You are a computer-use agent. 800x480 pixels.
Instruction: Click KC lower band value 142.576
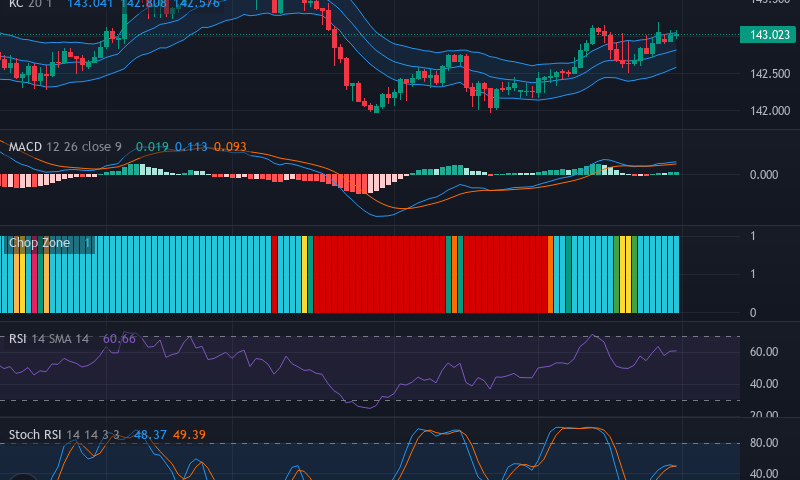point(196,4)
